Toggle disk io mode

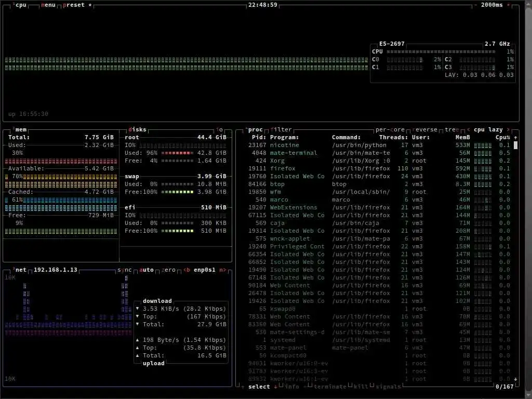click(220, 129)
